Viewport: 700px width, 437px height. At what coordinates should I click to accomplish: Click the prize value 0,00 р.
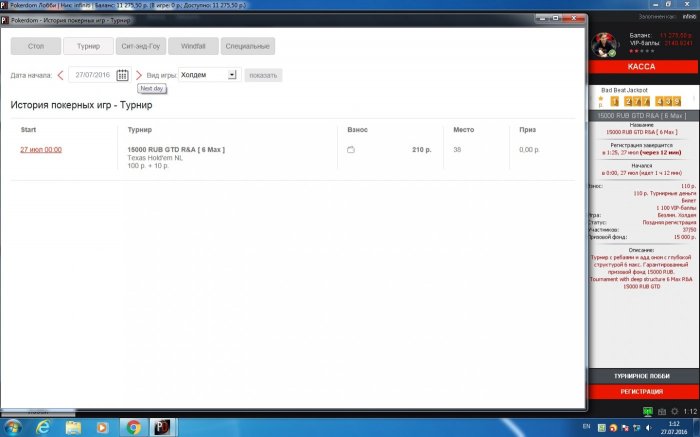coord(529,150)
